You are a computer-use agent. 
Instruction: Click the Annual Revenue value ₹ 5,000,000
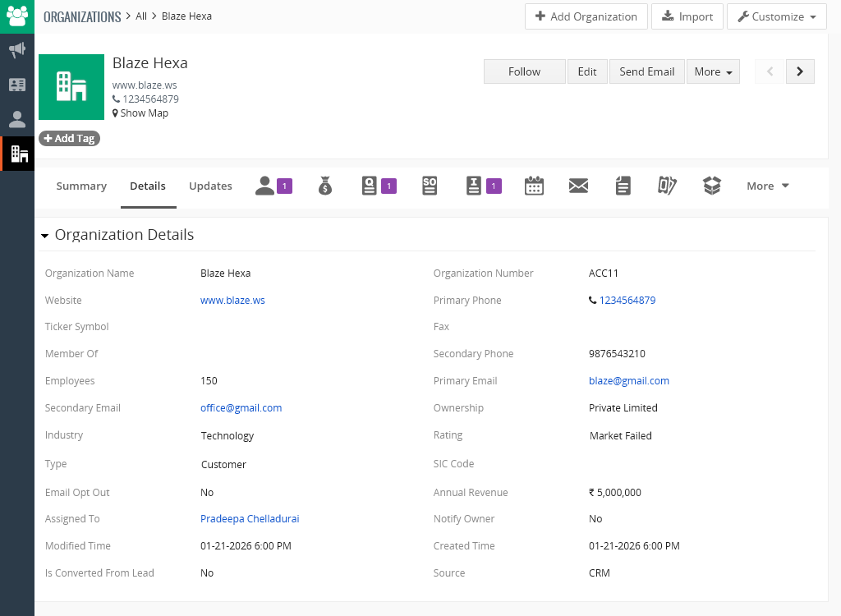tap(614, 493)
